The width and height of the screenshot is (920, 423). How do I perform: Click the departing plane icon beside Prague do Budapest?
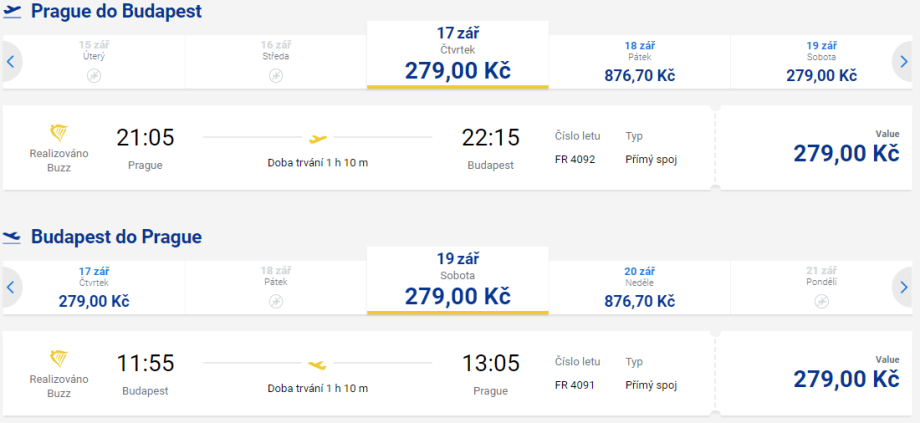point(12,12)
